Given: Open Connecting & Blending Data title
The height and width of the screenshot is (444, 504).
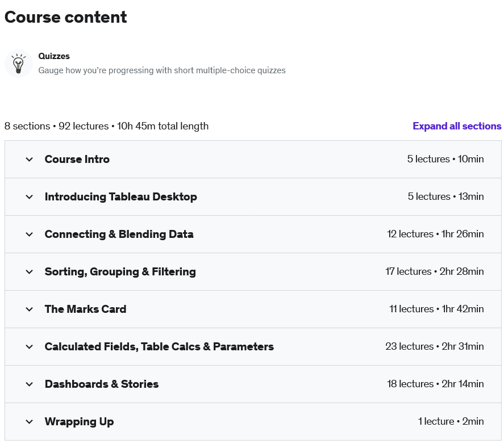Looking at the screenshot, I should [x=119, y=234].
